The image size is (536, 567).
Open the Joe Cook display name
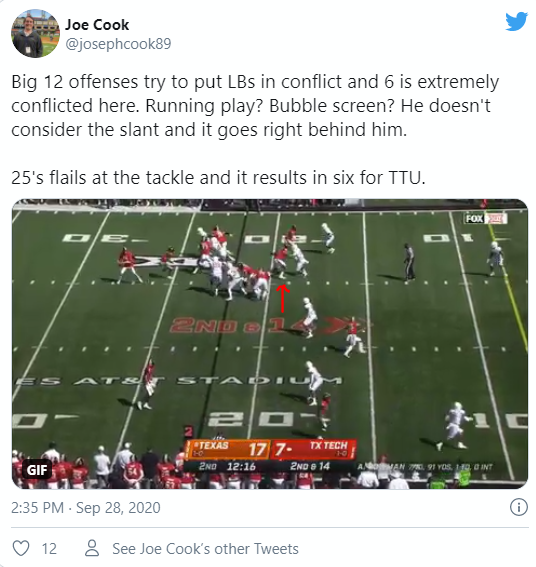click(97, 25)
